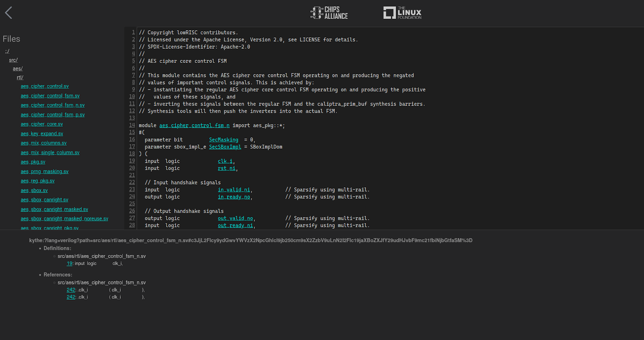Open aes_cipher_control_fsm_p.sv file
644x340 pixels.
53,115
